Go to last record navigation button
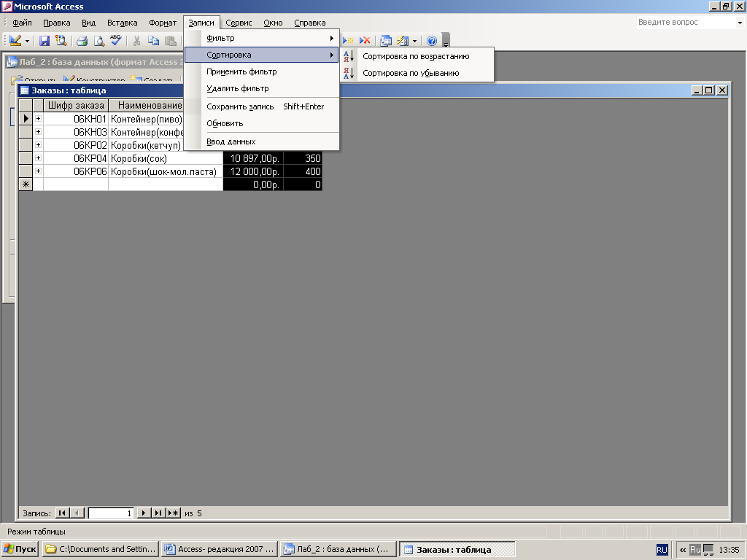Viewport: 747px width, 560px height. click(158, 513)
